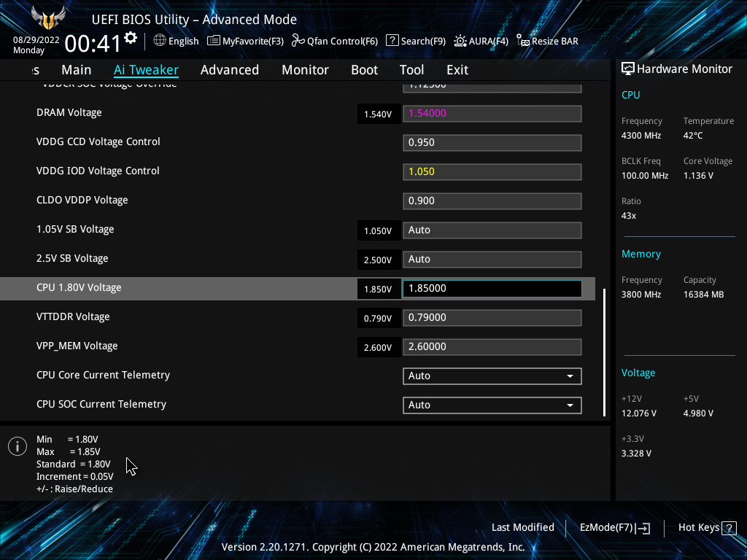This screenshot has height=560, width=747.
Task: Open the Tool tab
Action: click(x=411, y=70)
